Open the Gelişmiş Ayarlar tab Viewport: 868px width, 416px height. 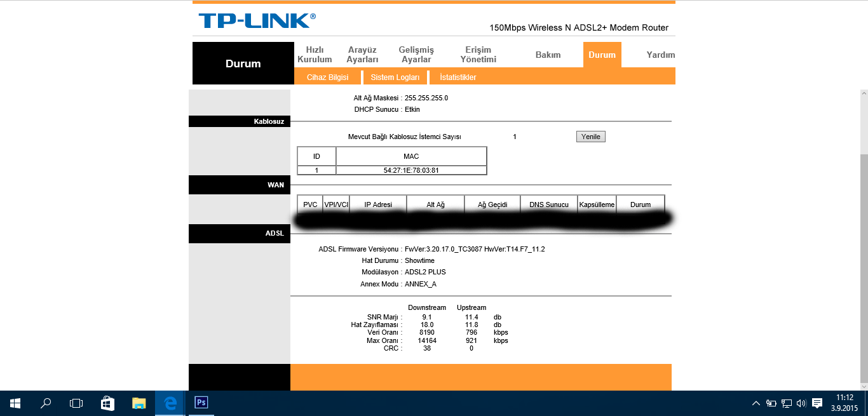[x=416, y=55]
